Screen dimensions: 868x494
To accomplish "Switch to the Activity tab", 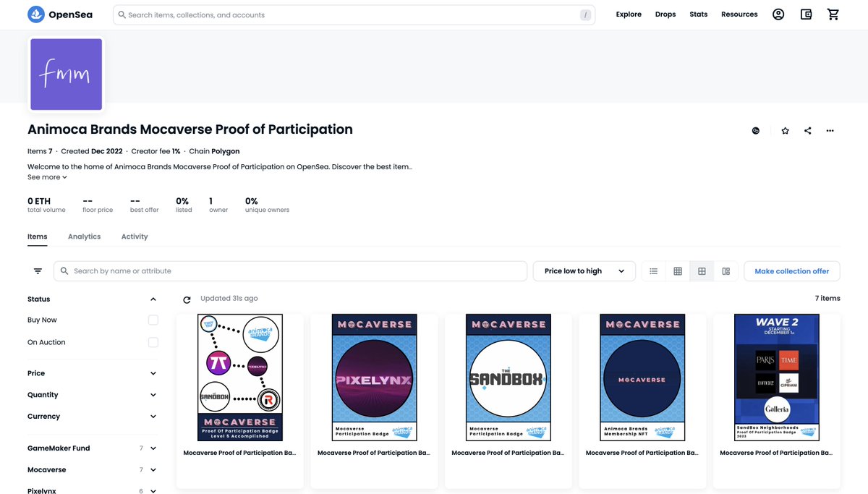I will (135, 237).
